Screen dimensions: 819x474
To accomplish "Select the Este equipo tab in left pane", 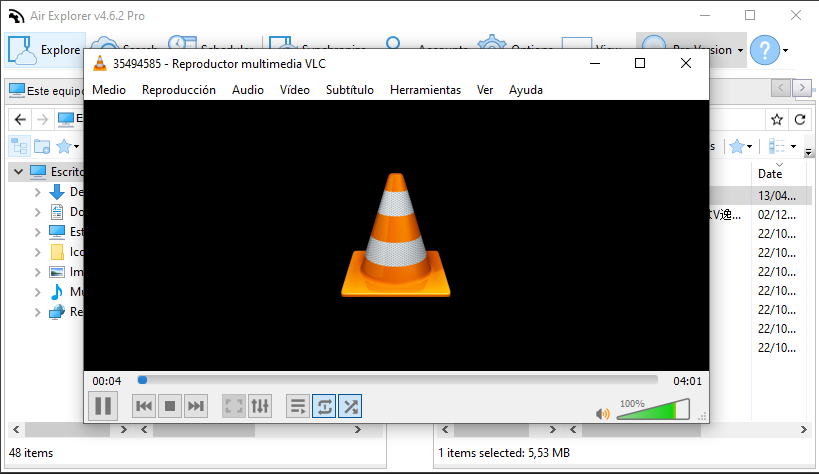I will (46, 90).
